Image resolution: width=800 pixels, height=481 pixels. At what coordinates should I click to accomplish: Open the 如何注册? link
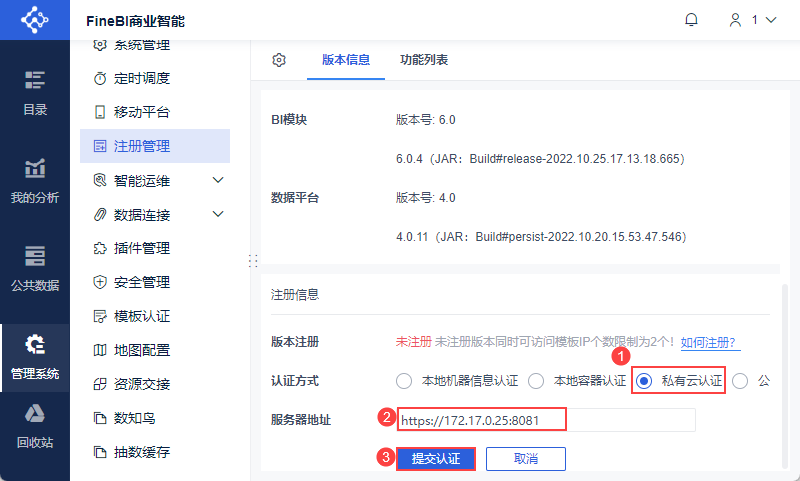pos(710,342)
